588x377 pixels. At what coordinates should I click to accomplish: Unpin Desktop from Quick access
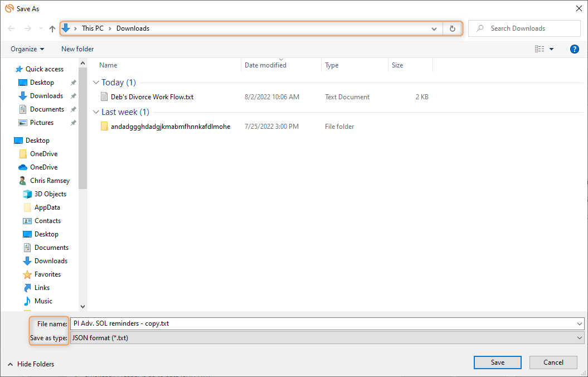point(72,82)
